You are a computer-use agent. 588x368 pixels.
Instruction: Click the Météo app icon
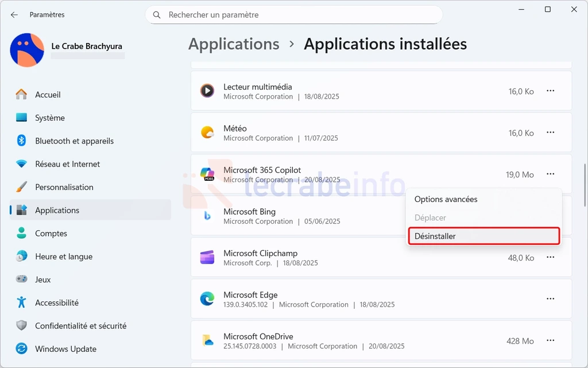point(207,132)
